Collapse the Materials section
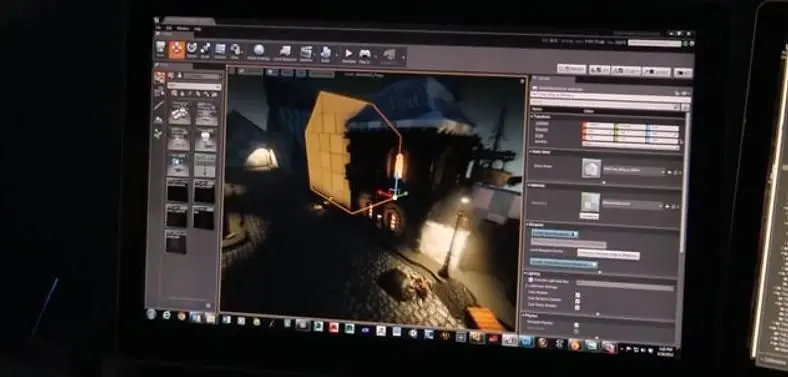788x377 pixels. [x=530, y=185]
